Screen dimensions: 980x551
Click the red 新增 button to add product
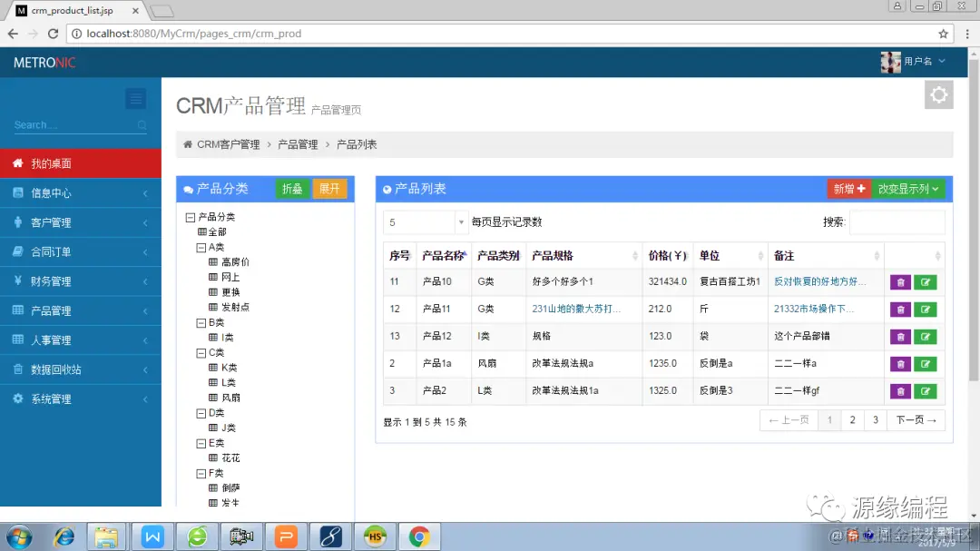point(848,188)
